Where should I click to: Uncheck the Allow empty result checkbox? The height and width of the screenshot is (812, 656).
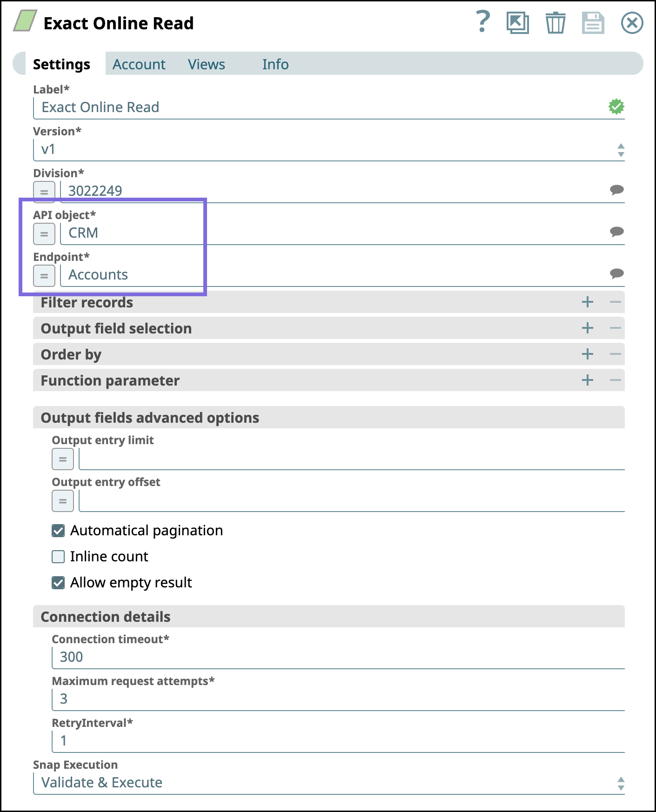(x=58, y=583)
